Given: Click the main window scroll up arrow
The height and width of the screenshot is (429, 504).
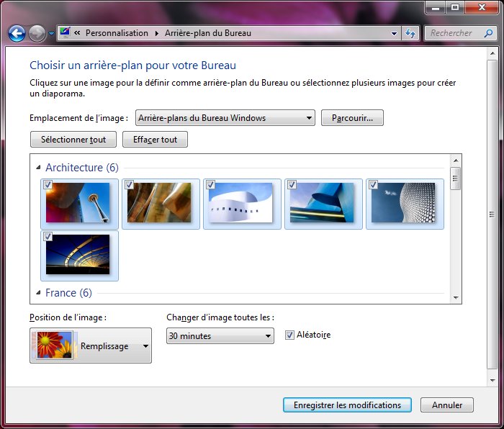Looking at the screenshot, I should pyautogui.click(x=492, y=53).
